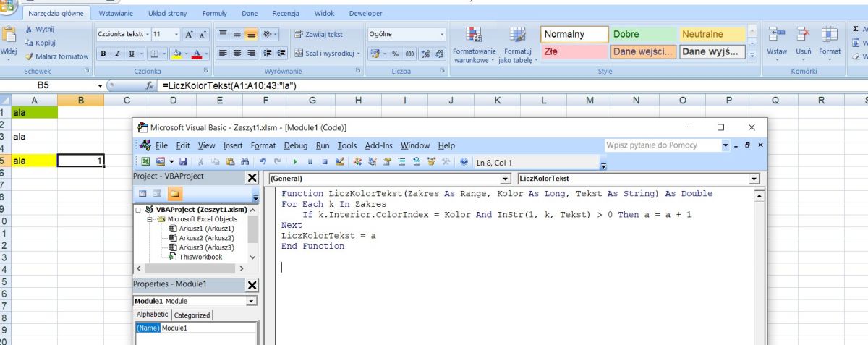Image resolution: width=868 pixels, height=345 pixels.
Task: Switch to the Formuły ribbon tab
Action: tap(214, 14)
